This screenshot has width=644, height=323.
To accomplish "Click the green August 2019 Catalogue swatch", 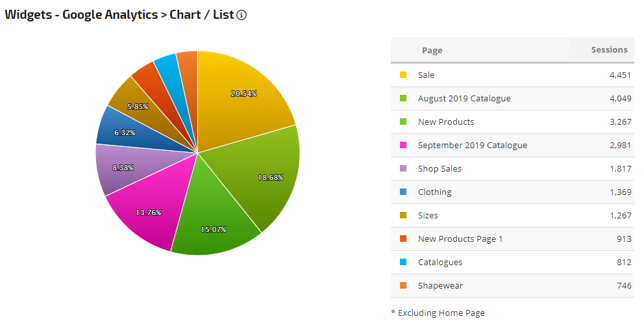I will pos(403,99).
